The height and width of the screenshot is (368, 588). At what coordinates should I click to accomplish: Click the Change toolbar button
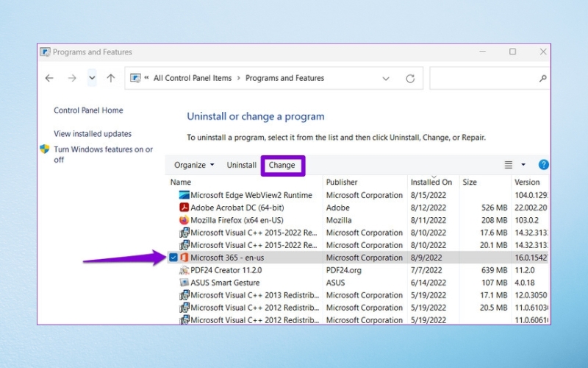click(x=282, y=165)
